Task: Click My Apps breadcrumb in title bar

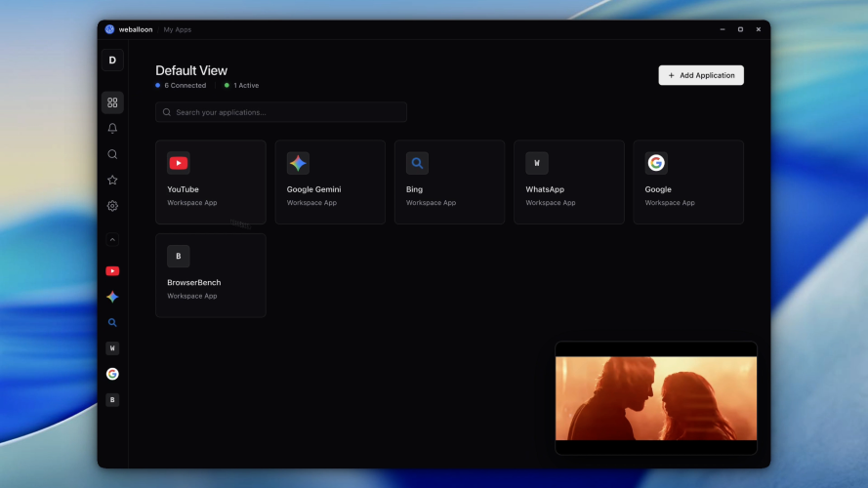Action: [177, 30]
